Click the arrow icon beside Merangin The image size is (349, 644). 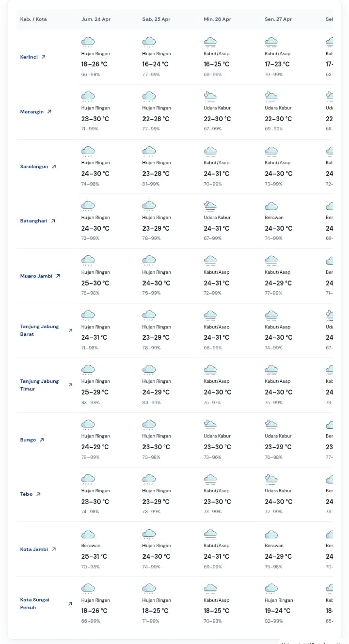coord(49,112)
